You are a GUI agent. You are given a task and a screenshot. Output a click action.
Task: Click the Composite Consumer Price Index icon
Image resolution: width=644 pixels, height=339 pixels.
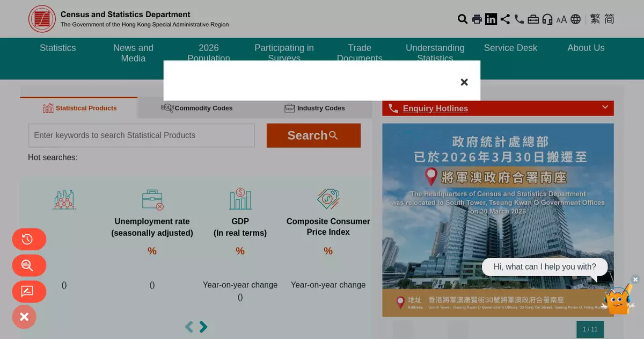coord(328,199)
